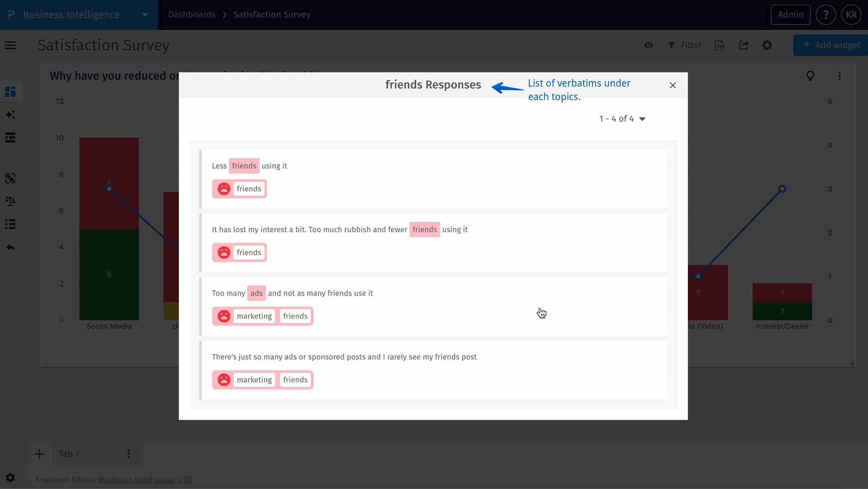Toggle the sad sentiment icon on 'Less friends using it'
The width and height of the screenshot is (868, 489).
point(223,189)
